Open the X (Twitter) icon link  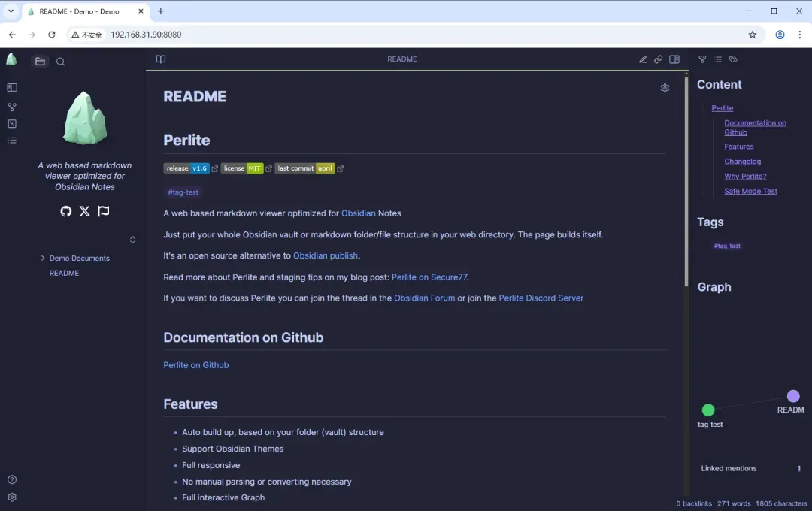(84, 211)
